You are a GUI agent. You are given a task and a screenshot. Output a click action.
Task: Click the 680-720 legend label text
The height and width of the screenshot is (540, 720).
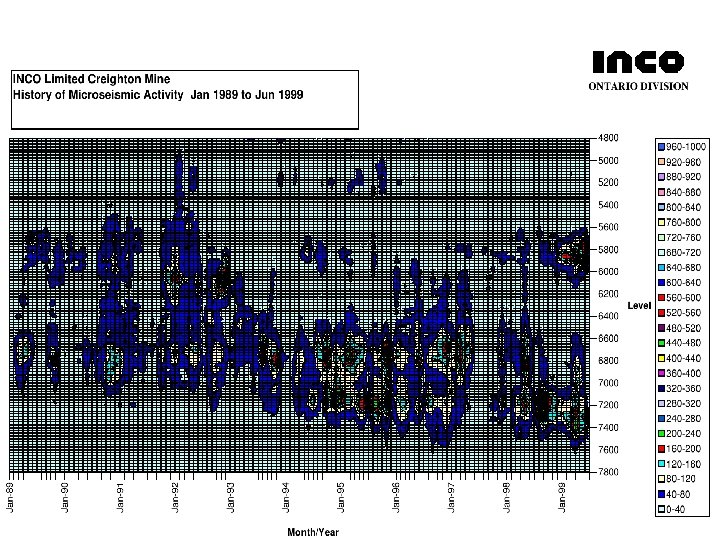point(684,253)
